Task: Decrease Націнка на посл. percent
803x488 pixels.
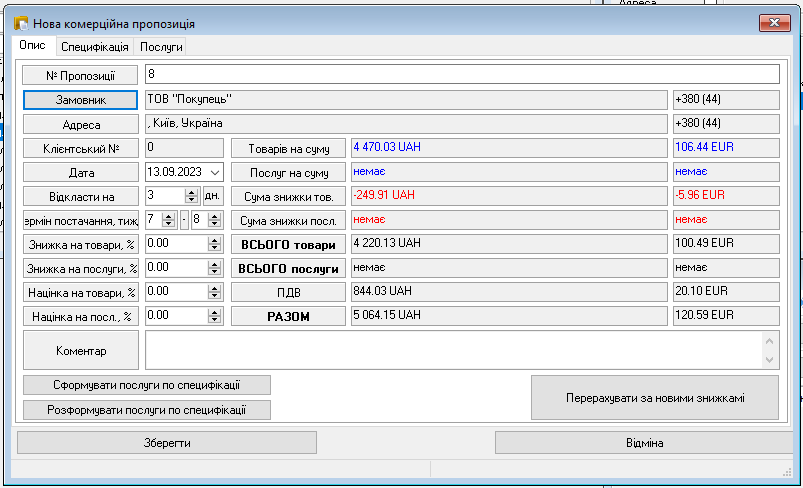Action: (214, 320)
